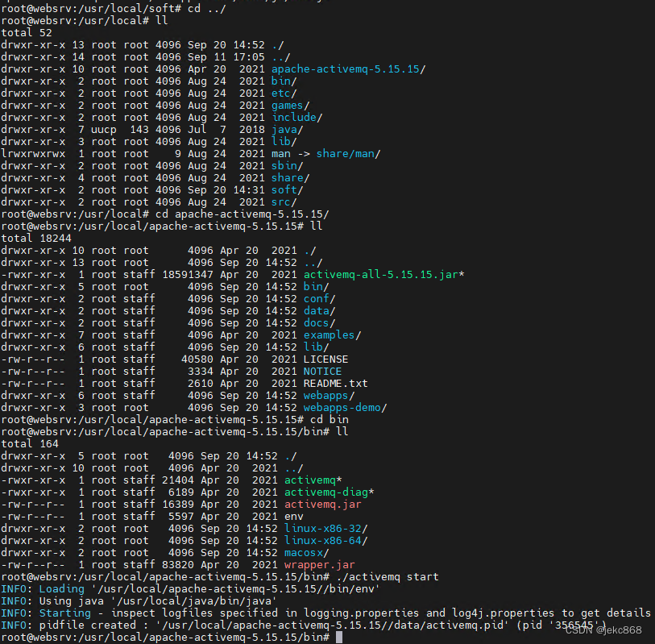Image resolution: width=655 pixels, height=644 pixels.
Task: Select the src/ directory entry
Action: (284, 202)
